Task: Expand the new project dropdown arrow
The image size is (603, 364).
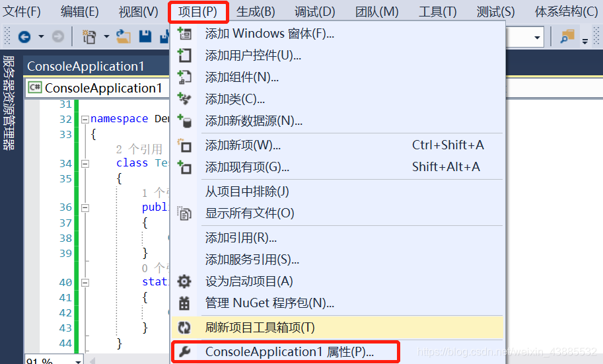Action: [106, 37]
